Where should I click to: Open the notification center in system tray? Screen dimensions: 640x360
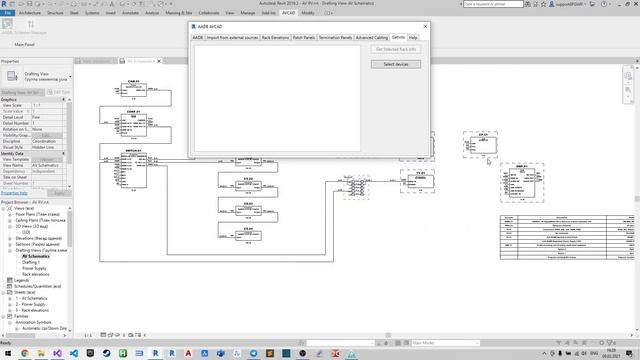point(629,353)
